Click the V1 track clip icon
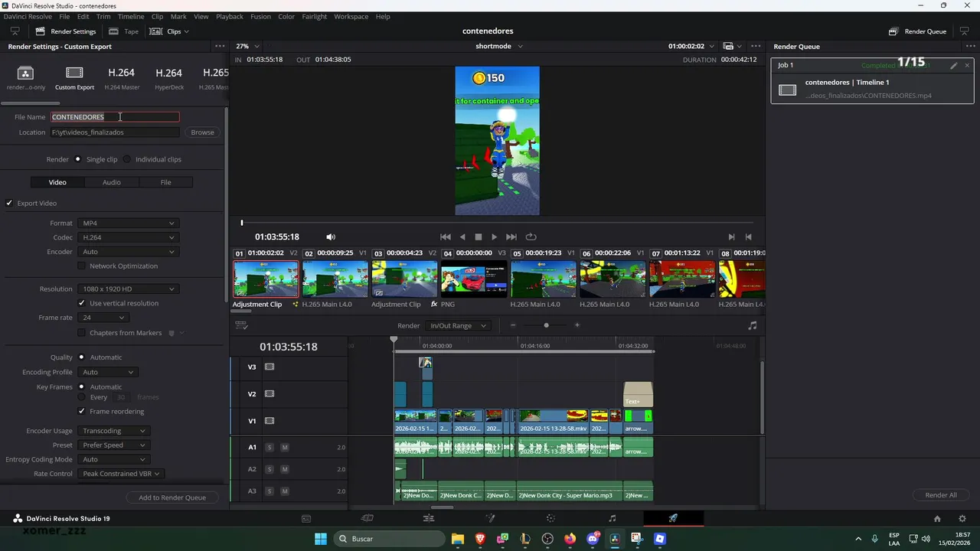This screenshot has height=551, width=980. pos(269,421)
